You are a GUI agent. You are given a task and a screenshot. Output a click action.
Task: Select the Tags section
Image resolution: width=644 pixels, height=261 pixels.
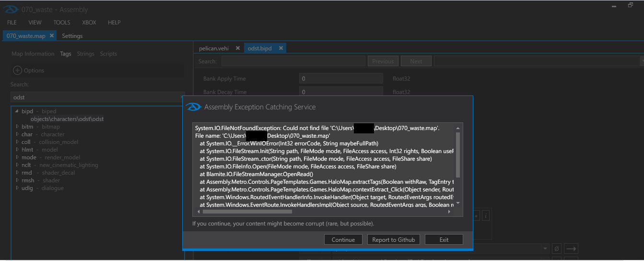(x=66, y=54)
